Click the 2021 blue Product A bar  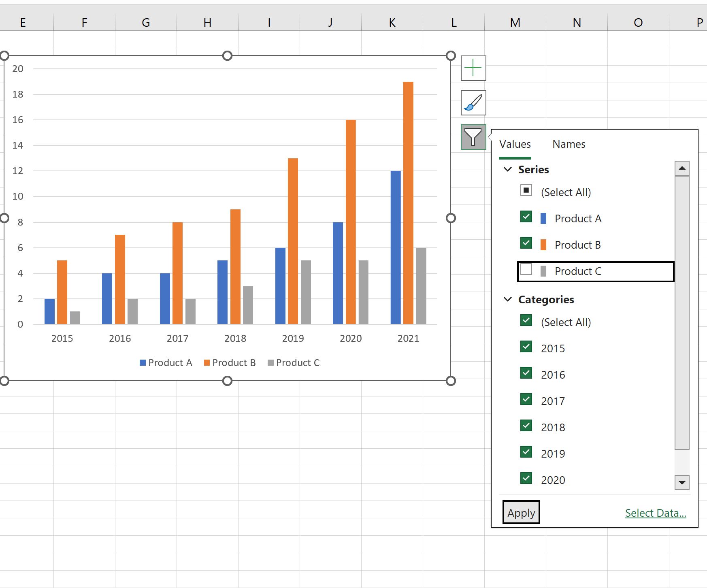[396, 247]
